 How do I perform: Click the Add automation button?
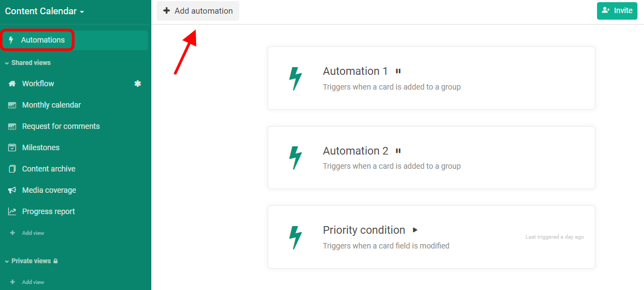(198, 11)
